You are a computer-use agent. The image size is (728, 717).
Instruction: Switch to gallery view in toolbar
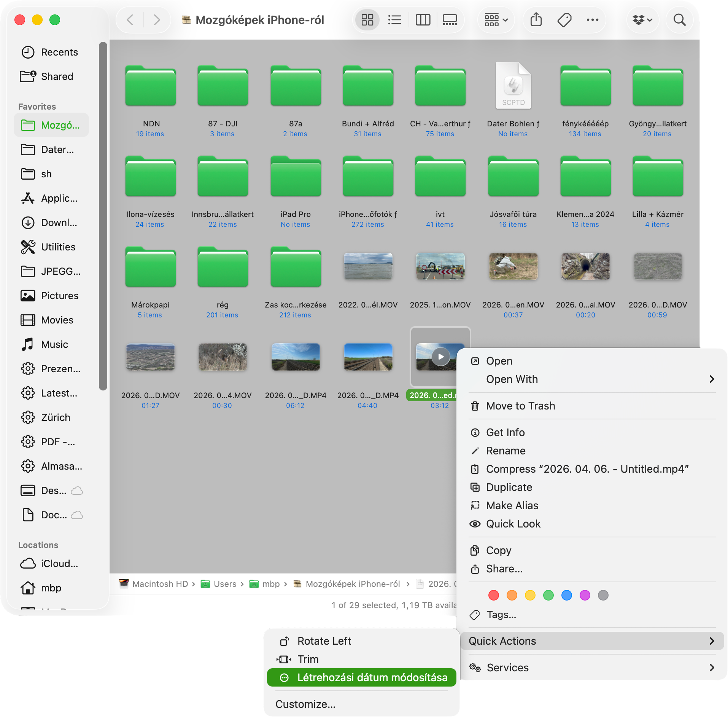tap(450, 20)
